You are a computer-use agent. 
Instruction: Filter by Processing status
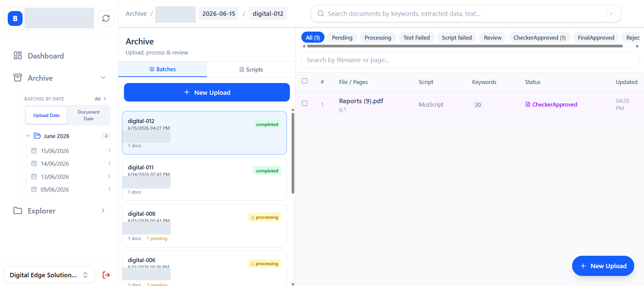pos(378,38)
